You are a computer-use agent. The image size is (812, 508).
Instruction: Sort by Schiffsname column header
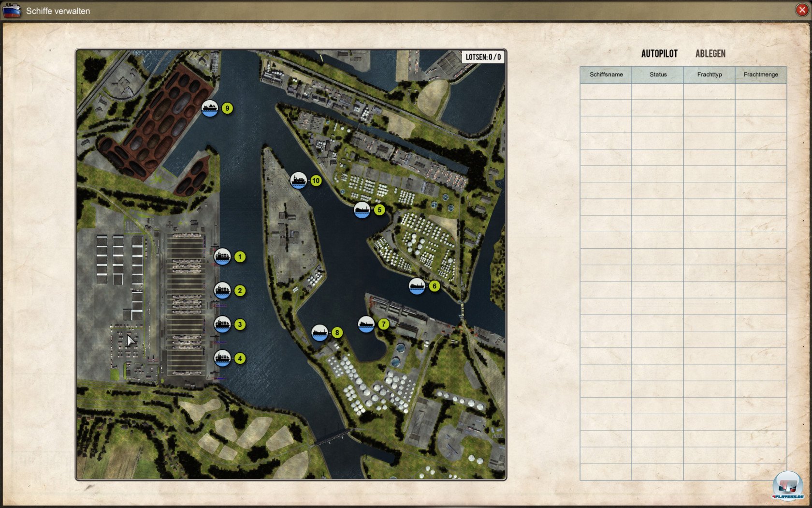[606, 75]
